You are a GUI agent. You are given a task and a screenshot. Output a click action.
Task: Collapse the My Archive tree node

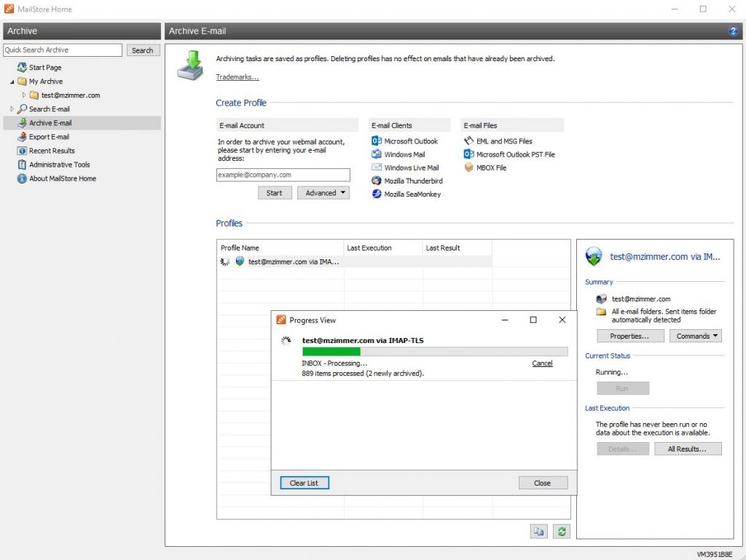click(12, 82)
